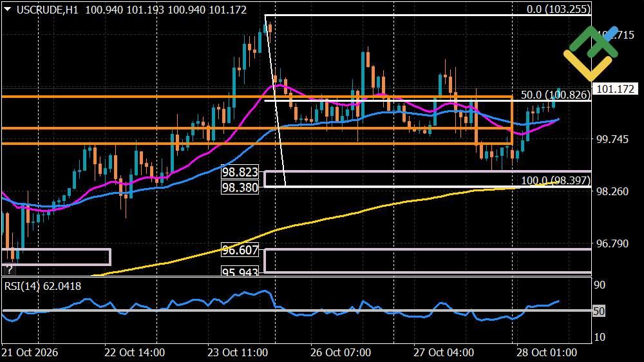Click the 96.790 value on price axis

pos(612,243)
